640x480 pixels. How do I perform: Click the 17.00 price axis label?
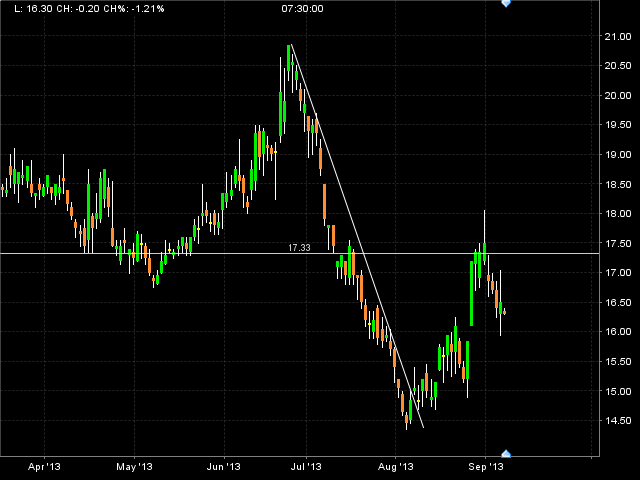[x=618, y=273]
